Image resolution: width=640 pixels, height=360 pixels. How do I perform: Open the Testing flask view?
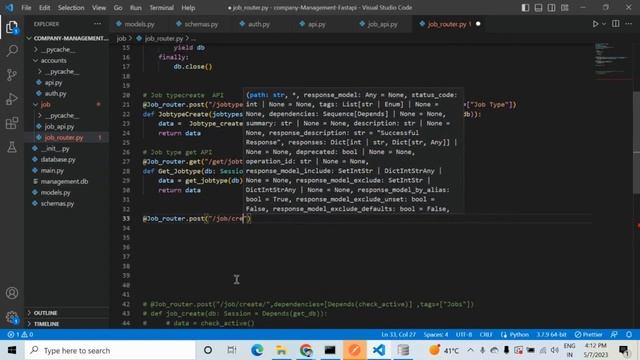[x=12, y=147]
